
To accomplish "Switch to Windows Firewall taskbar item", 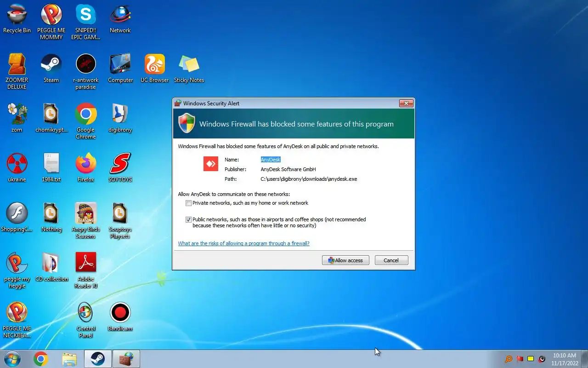I will (126, 359).
